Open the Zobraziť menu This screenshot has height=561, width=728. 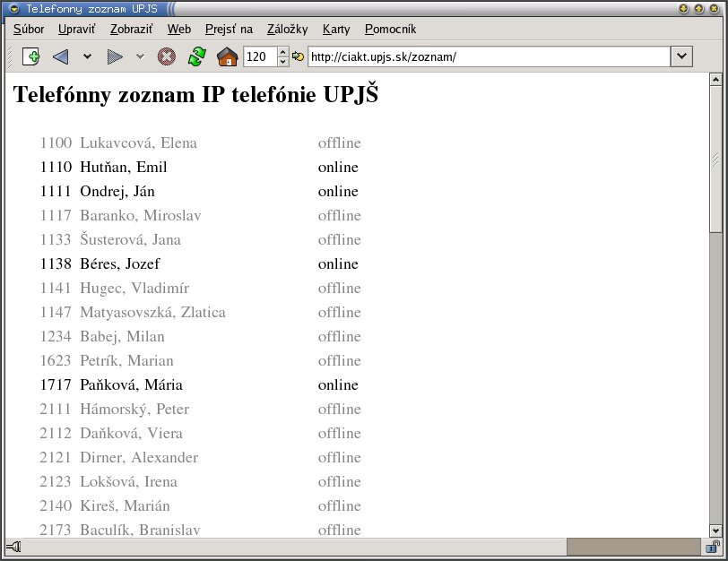click(x=132, y=30)
